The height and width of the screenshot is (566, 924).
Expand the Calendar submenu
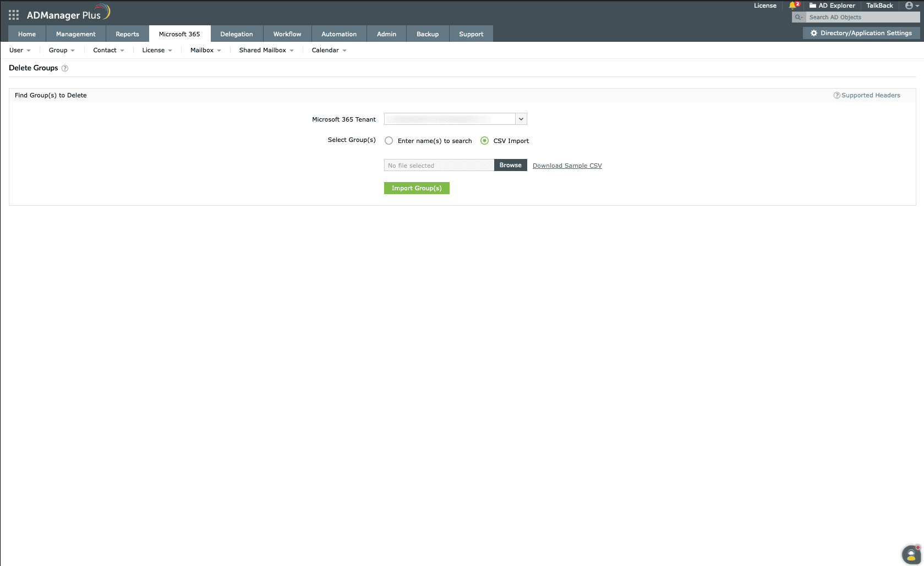click(x=329, y=51)
